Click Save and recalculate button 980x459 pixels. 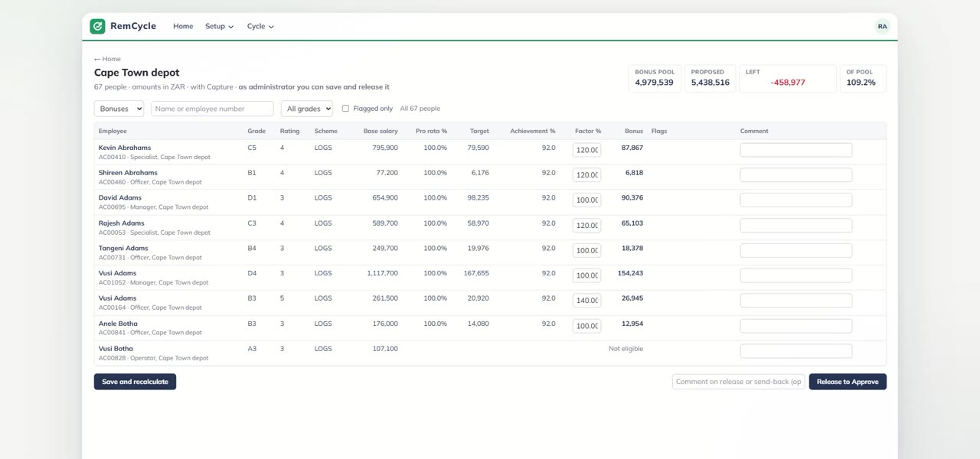135,382
